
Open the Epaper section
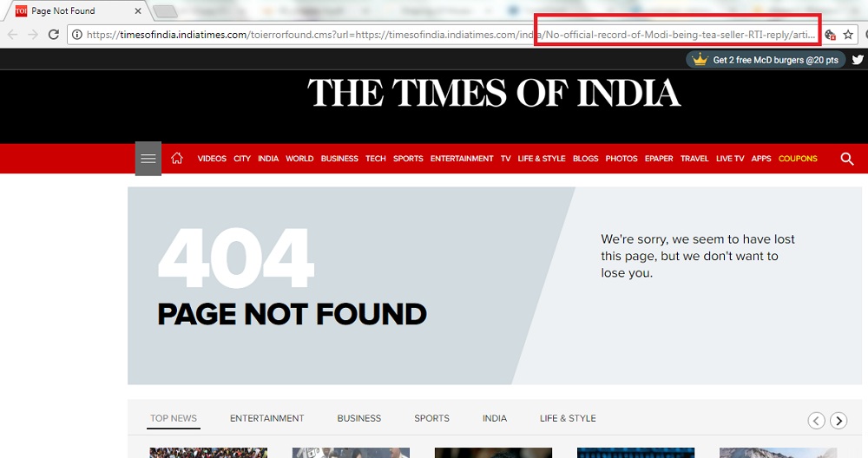click(x=659, y=158)
